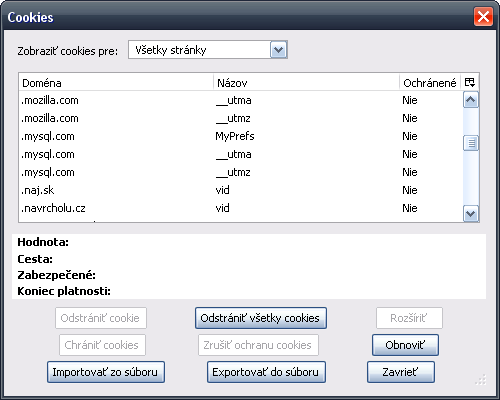Click the Obnoviť button
500x400 pixels.
(405, 345)
